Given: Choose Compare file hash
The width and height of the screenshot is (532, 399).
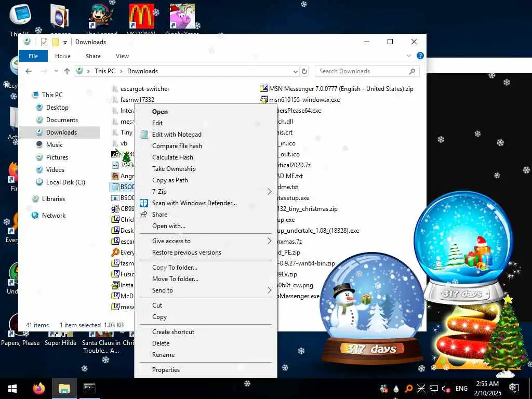Looking at the screenshot, I should click(206, 146).
